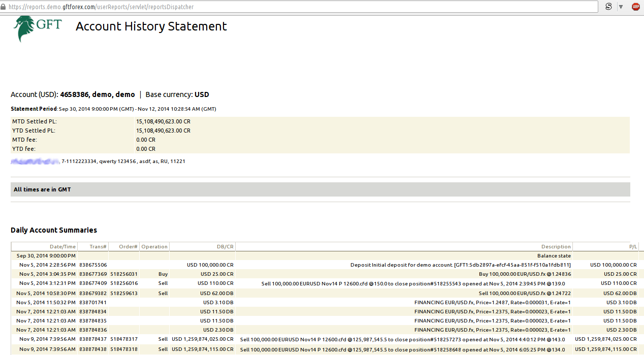The height and width of the screenshot is (355, 644).
Task: Click Sell 100,000.00 EUR/USD.fx @1.24722 description
Action: 525,293
